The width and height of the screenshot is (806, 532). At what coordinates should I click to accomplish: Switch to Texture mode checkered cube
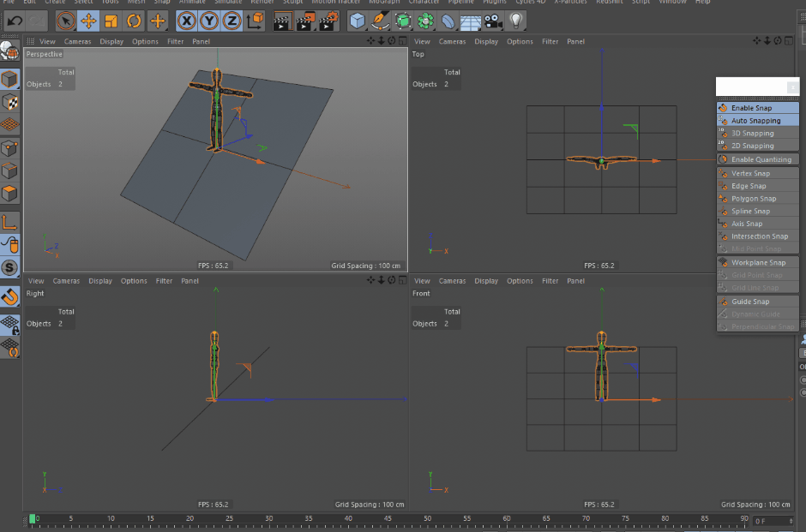coord(9,102)
